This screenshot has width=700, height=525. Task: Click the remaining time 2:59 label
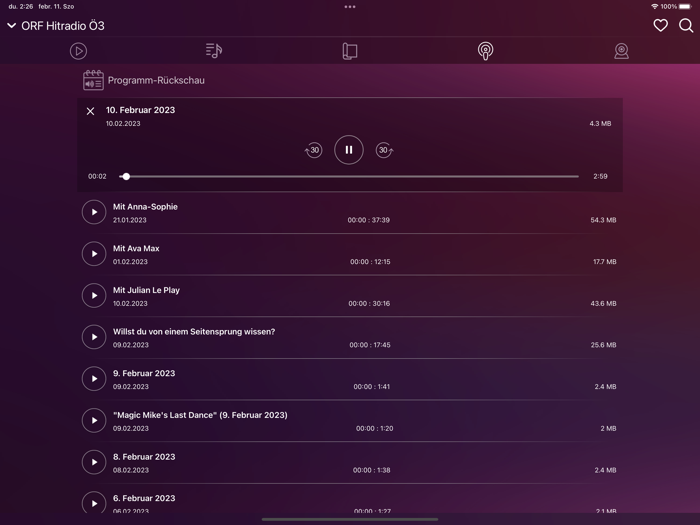tap(600, 176)
